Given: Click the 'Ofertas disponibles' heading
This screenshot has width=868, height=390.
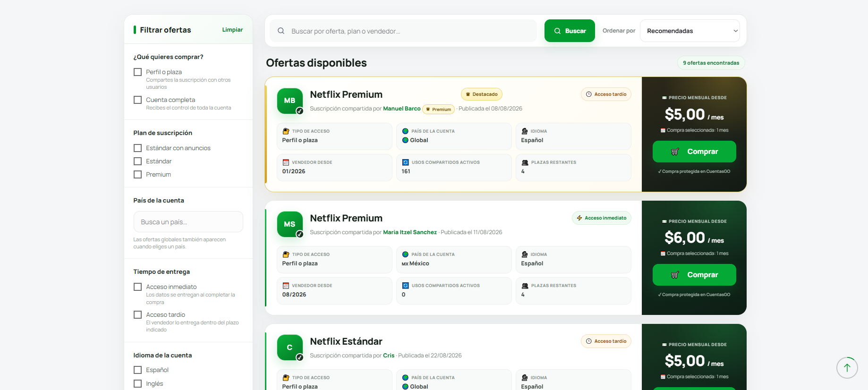Looking at the screenshot, I should [x=316, y=63].
